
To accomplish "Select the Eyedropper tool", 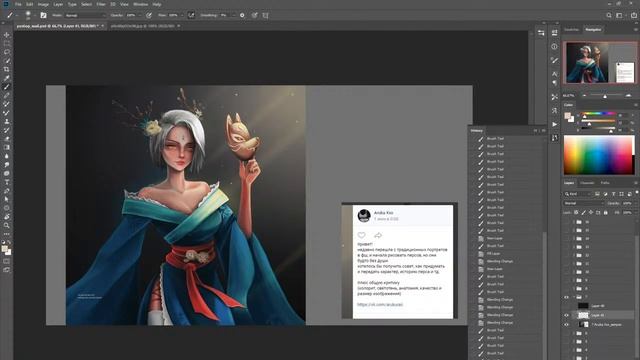I will point(7,78).
